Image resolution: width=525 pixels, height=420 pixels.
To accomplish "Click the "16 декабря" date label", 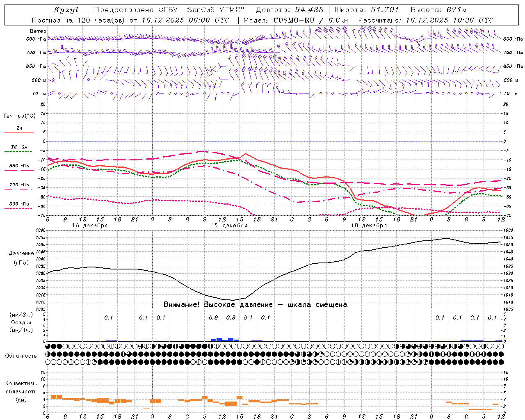I will [90, 226].
